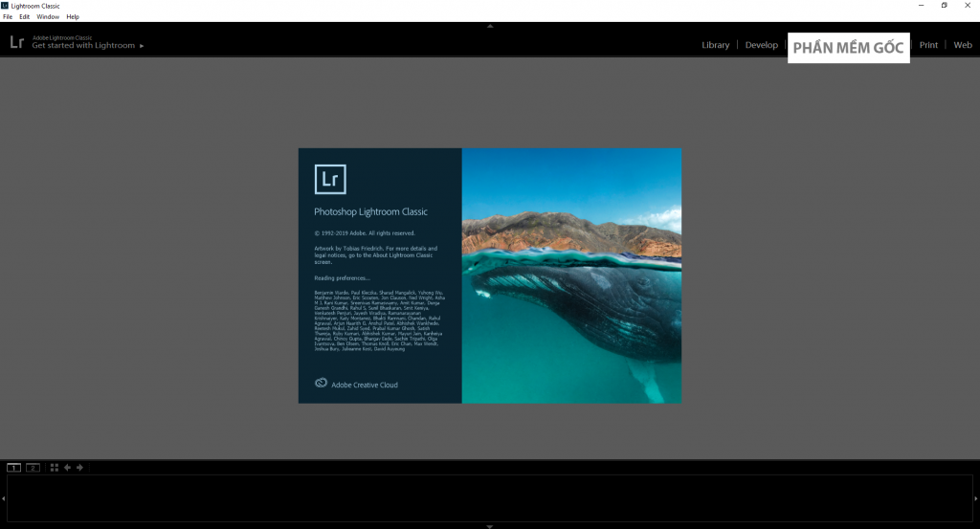Click Lightroom Classic title bar app icon

click(x=5, y=6)
